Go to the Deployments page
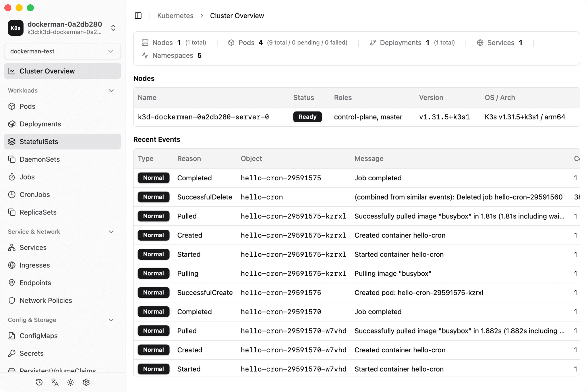This screenshot has height=392, width=588. 40,124
